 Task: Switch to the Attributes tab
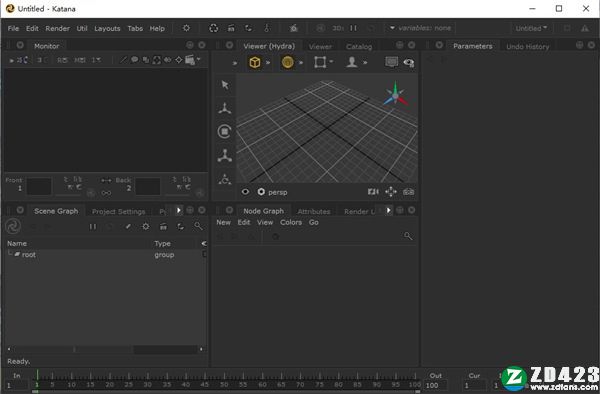(314, 212)
